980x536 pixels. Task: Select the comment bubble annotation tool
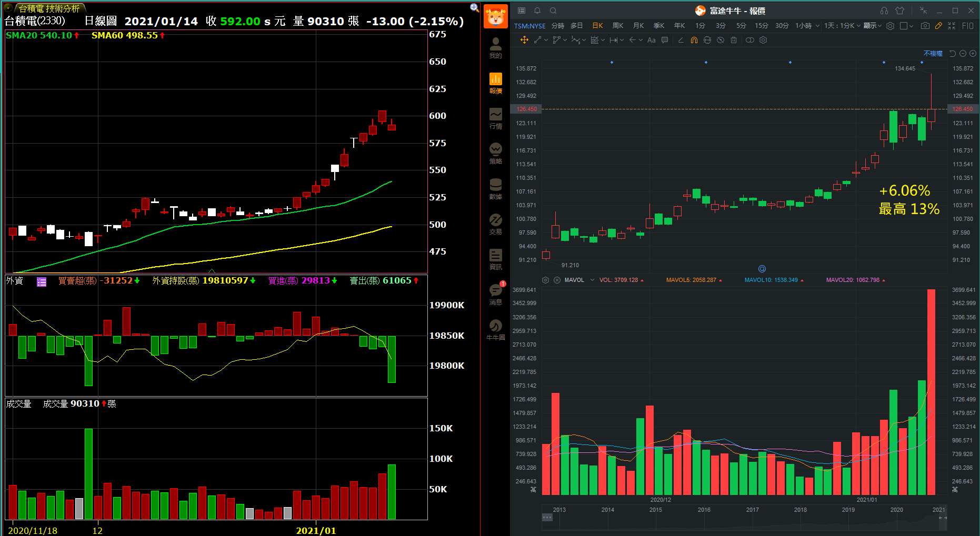click(x=665, y=40)
